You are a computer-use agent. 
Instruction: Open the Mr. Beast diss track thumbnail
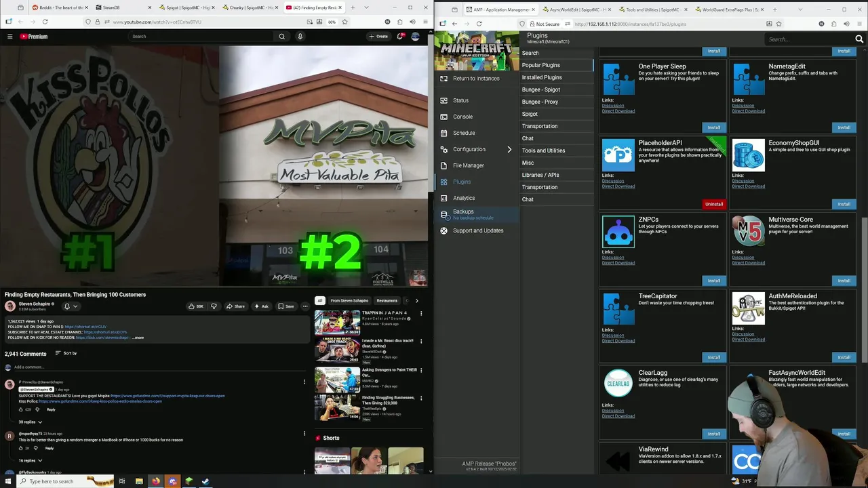(337, 350)
